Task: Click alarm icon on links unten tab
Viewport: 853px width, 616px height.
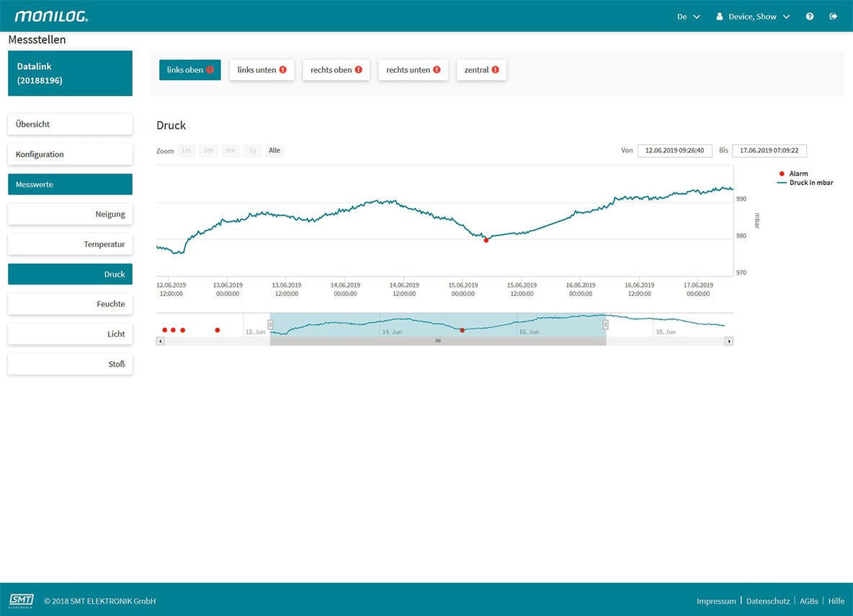Action: (282, 70)
